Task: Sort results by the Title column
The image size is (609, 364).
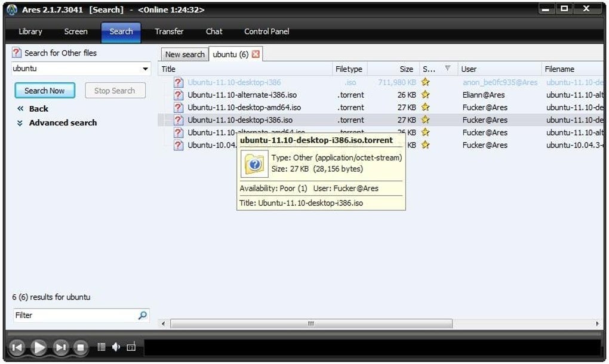Action: pos(245,69)
